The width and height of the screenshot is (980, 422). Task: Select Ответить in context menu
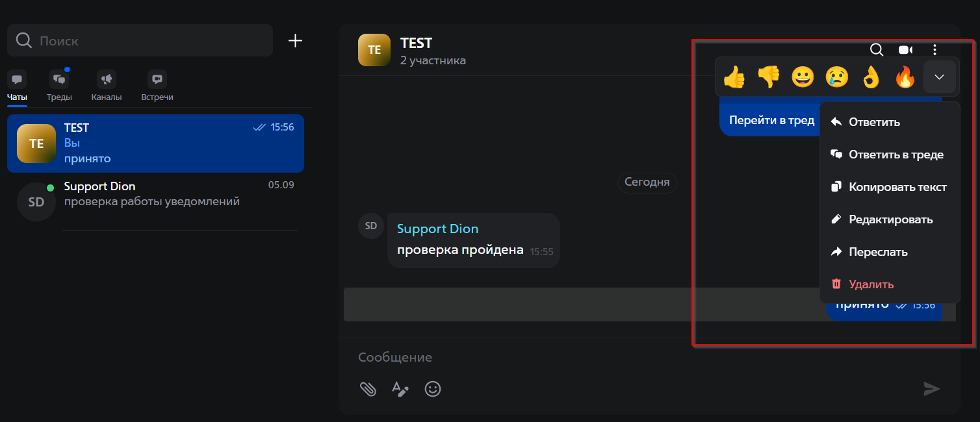[x=874, y=122]
